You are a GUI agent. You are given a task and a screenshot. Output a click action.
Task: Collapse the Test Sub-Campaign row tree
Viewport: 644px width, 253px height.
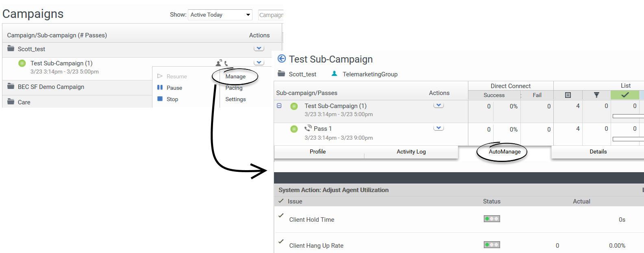[x=279, y=106]
